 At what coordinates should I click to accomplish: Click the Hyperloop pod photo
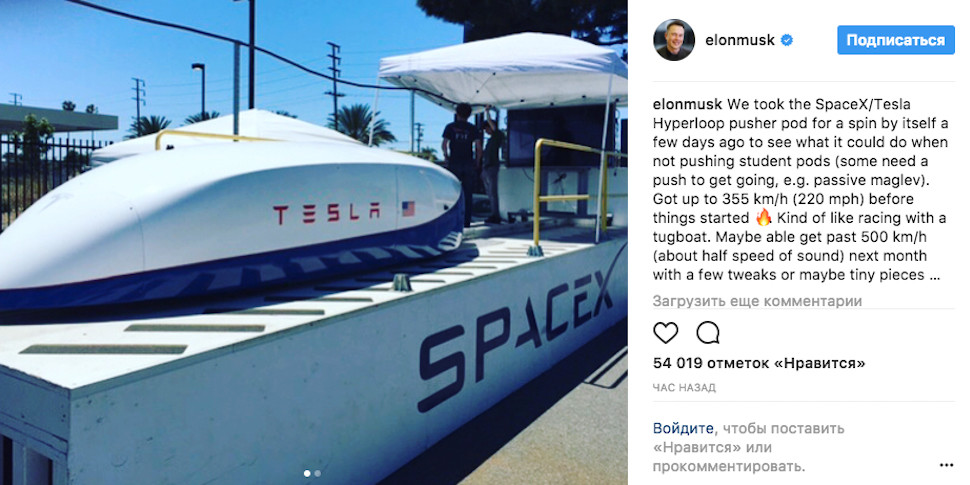[x=314, y=242]
